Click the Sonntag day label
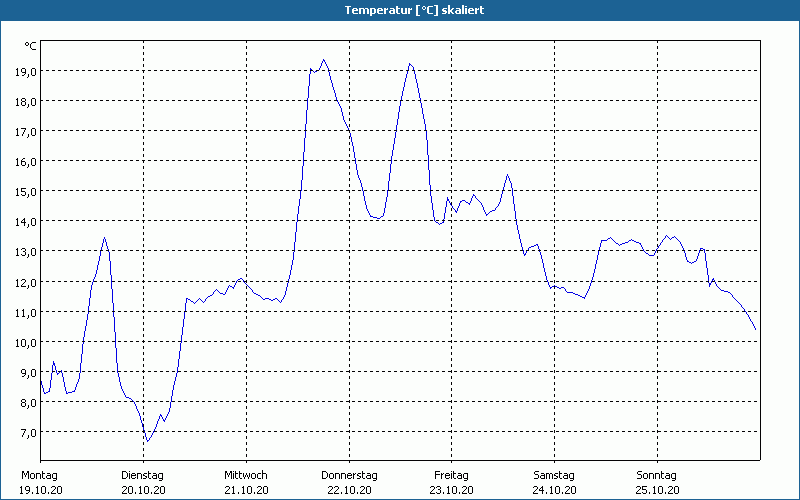Image resolution: width=800 pixels, height=500 pixels. coord(657,476)
